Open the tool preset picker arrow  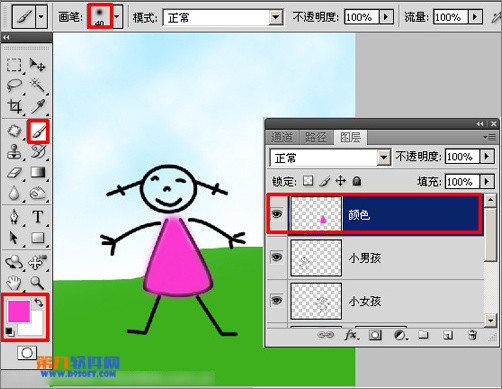(x=41, y=16)
